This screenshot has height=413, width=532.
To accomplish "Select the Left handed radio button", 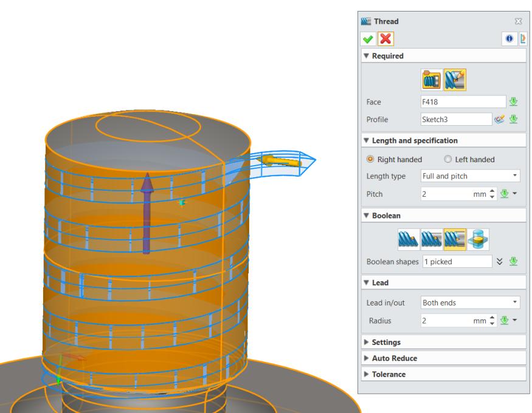I will [447, 159].
